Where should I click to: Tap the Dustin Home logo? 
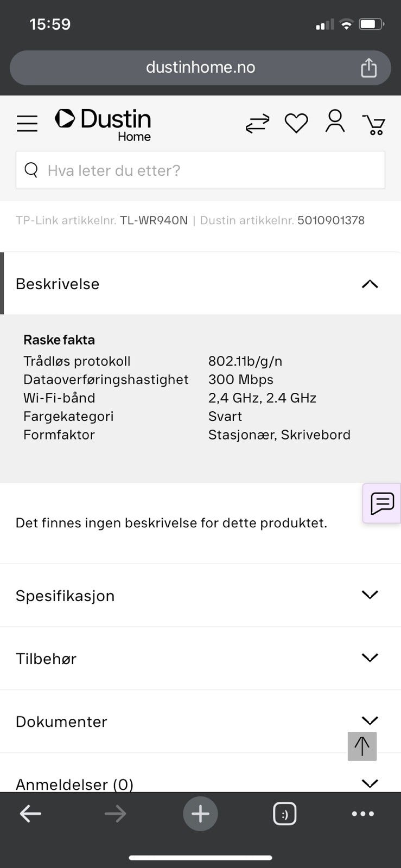(104, 124)
